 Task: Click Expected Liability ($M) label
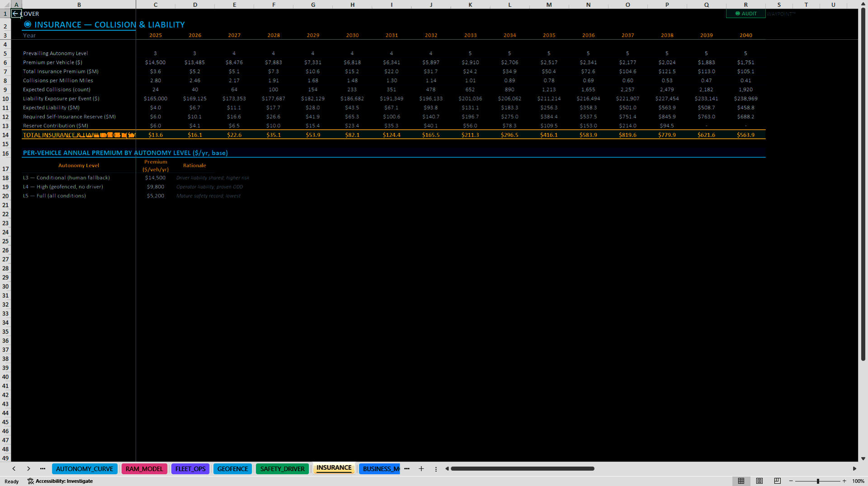(51, 107)
